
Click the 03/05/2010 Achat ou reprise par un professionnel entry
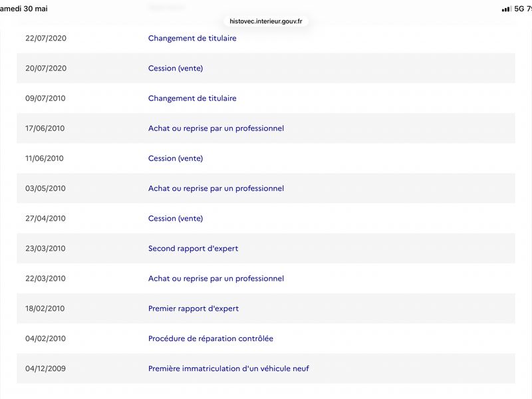click(x=265, y=188)
